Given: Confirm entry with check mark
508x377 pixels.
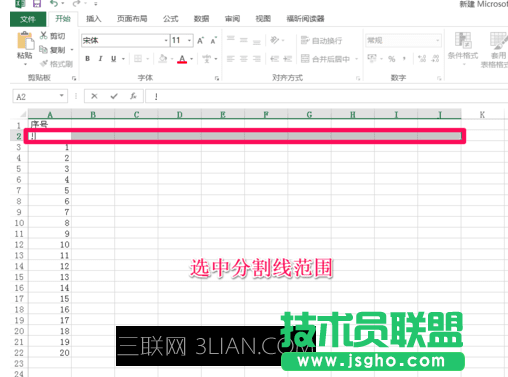Looking at the screenshot, I should click(x=114, y=96).
